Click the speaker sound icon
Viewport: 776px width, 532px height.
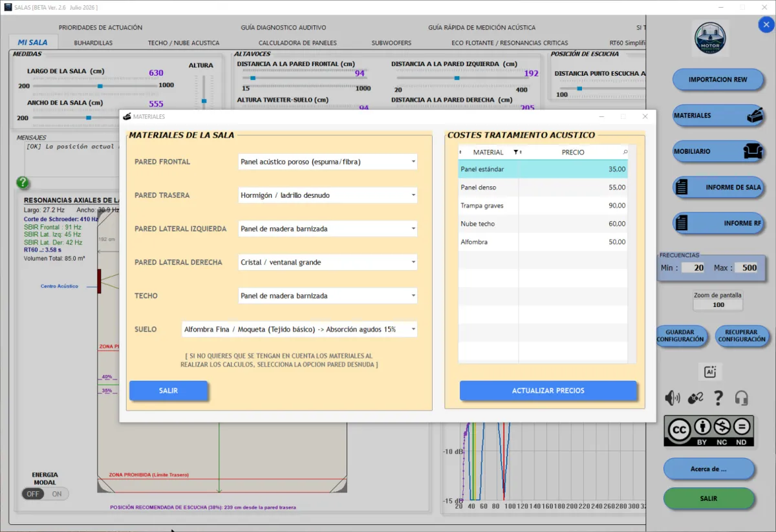pos(673,398)
